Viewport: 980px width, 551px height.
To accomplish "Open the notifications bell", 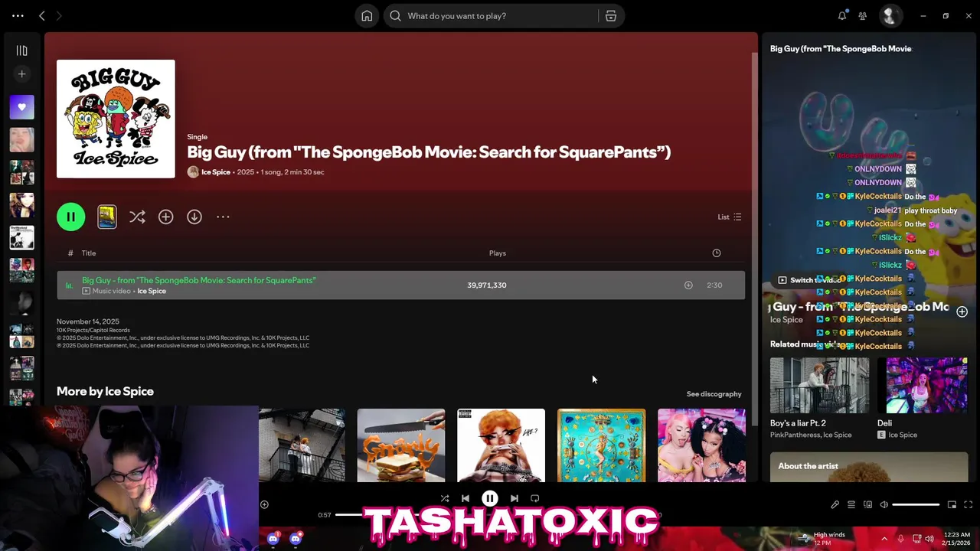I will click(x=842, y=15).
